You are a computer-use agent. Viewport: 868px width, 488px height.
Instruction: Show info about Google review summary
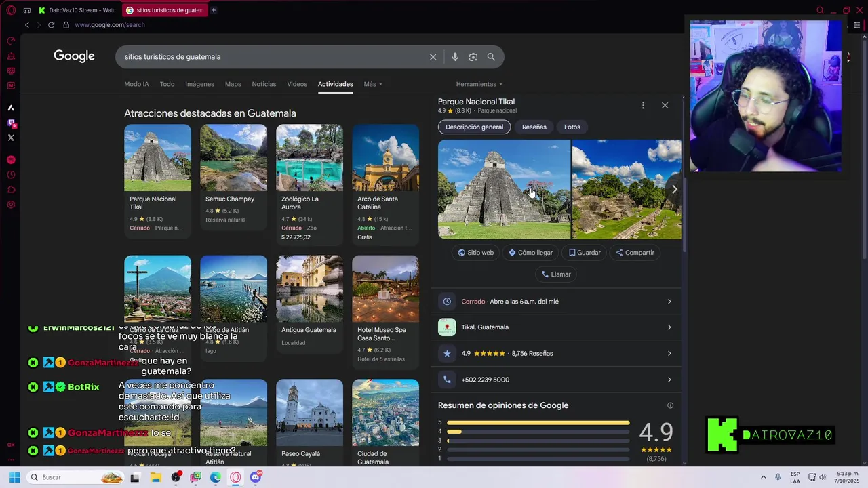670,405
